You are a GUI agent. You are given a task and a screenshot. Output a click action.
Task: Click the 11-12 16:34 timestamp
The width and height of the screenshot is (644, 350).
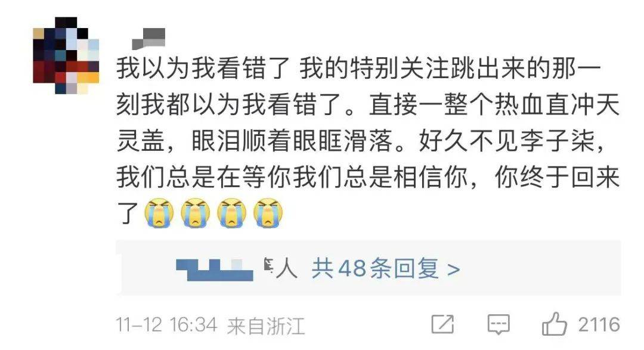[166, 325]
